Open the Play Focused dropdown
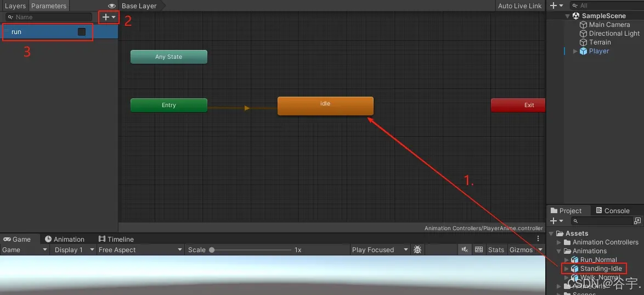 380,250
